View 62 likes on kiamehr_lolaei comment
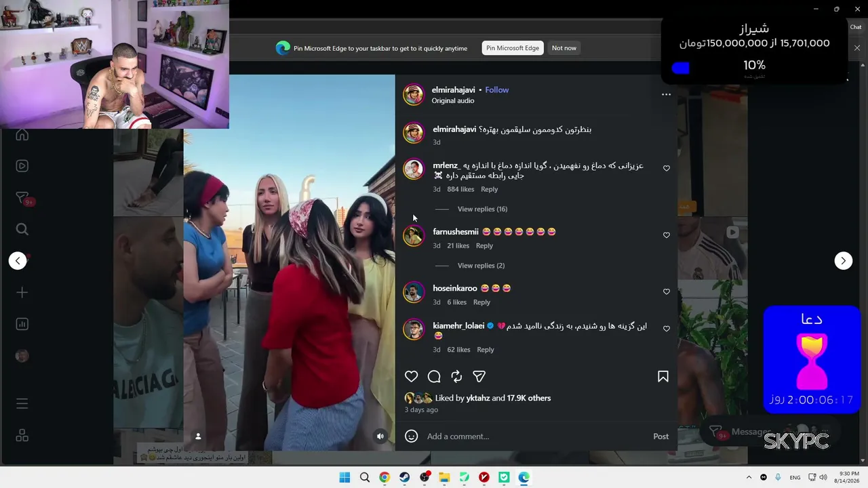 [x=458, y=350]
